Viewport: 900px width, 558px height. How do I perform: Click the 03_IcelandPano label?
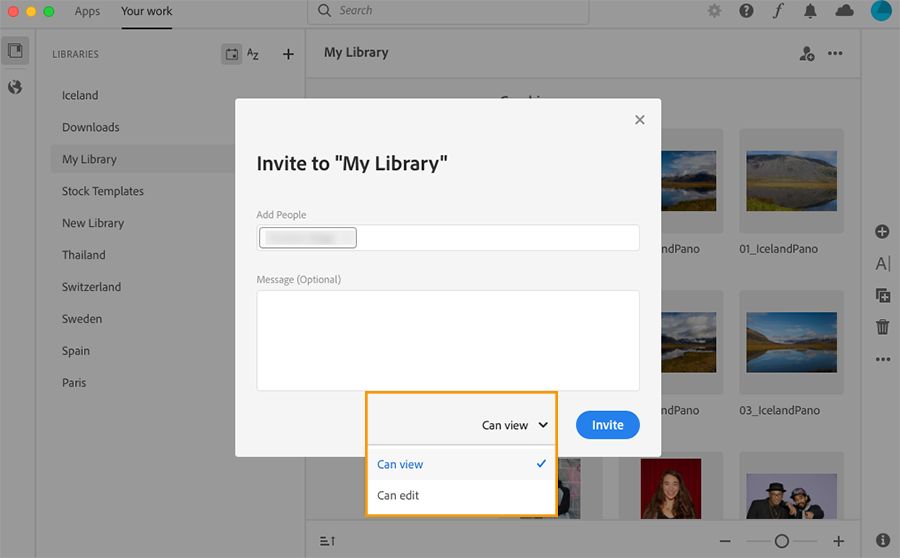[779, 410]
